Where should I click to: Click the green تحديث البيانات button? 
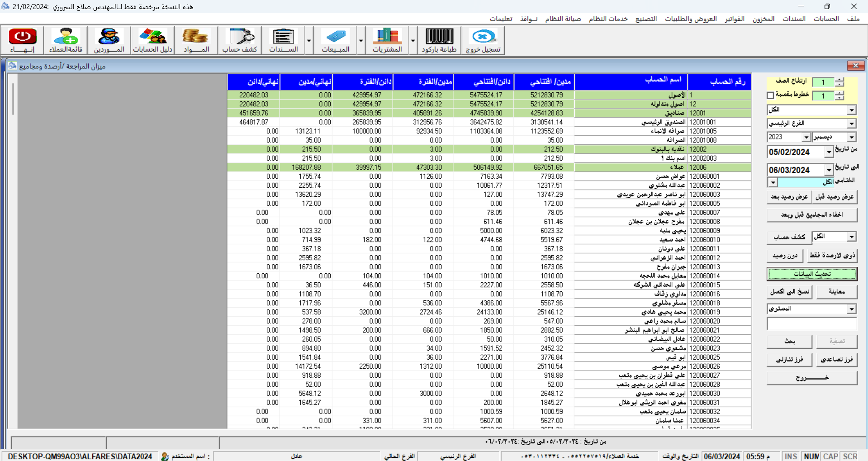(812, 274)
